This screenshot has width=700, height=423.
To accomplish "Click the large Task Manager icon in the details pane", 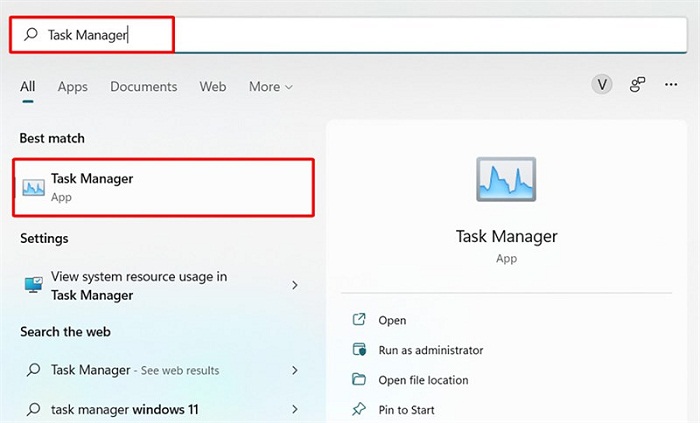I will (506, 179).
